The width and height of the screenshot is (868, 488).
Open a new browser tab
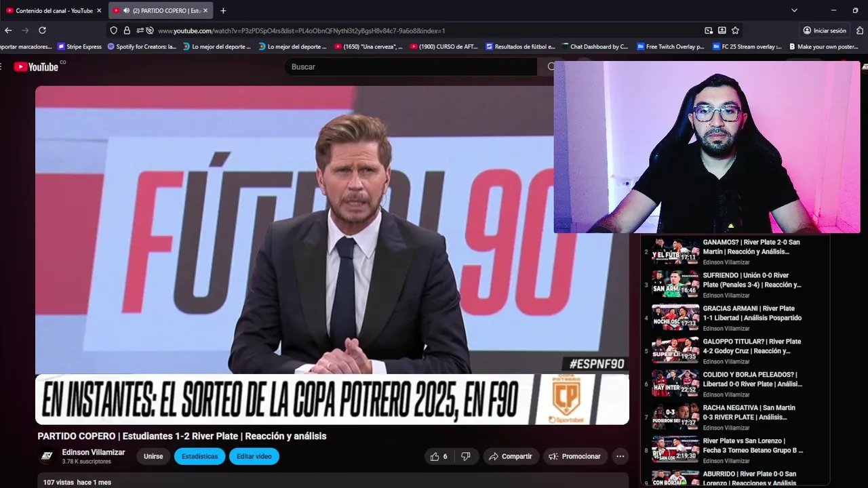tap(223, 11)
